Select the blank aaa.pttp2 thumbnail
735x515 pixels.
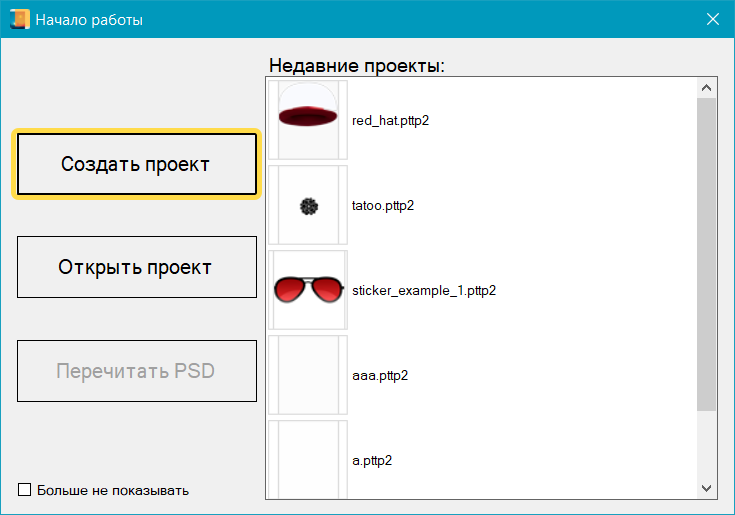tap(308, 375)
